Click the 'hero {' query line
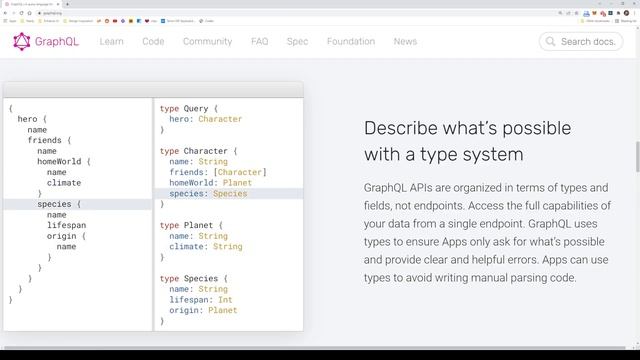 coord(32,119)
